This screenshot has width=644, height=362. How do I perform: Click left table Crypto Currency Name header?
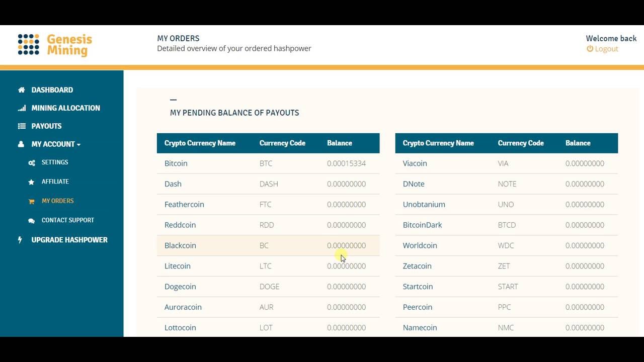200,143
